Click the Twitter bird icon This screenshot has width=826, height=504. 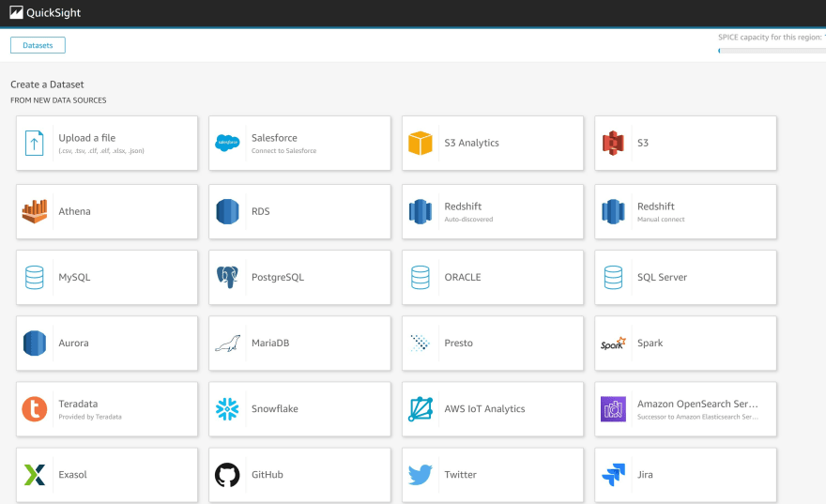[420, 475]
